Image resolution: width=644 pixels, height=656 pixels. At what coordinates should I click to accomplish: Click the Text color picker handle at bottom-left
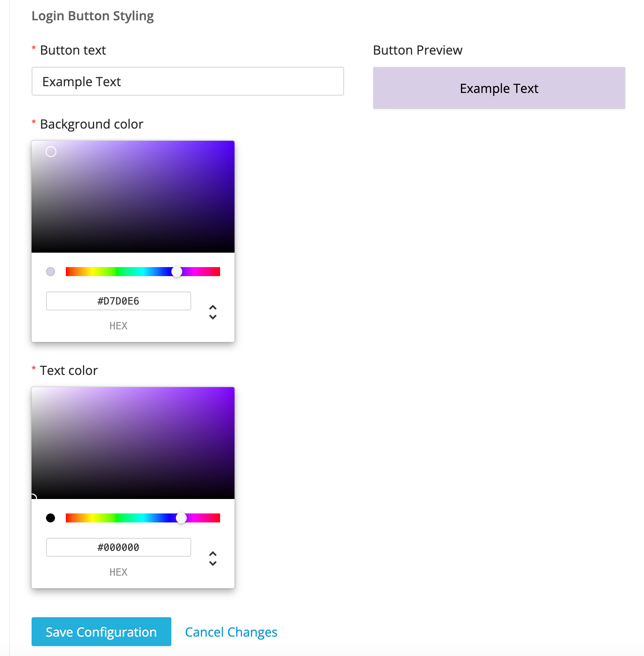pos(33,497)
